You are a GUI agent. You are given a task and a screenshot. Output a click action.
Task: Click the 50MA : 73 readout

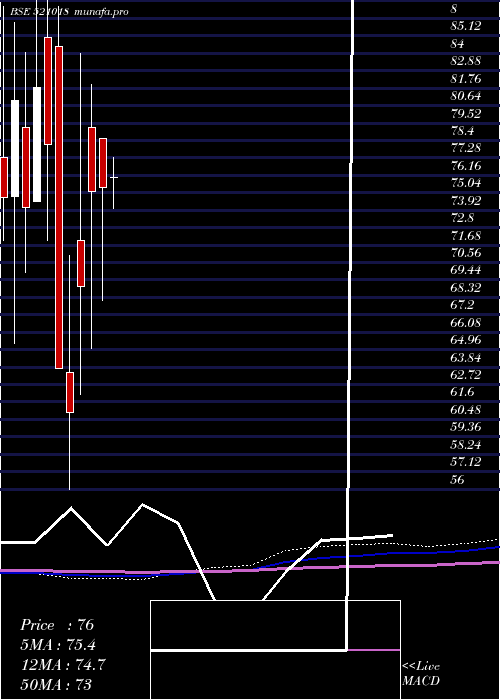coord(56,684)
